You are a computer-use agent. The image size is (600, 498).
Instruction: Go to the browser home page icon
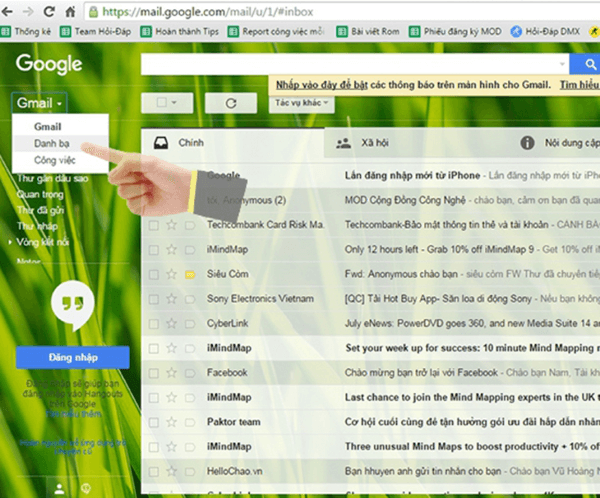point(70,12)
